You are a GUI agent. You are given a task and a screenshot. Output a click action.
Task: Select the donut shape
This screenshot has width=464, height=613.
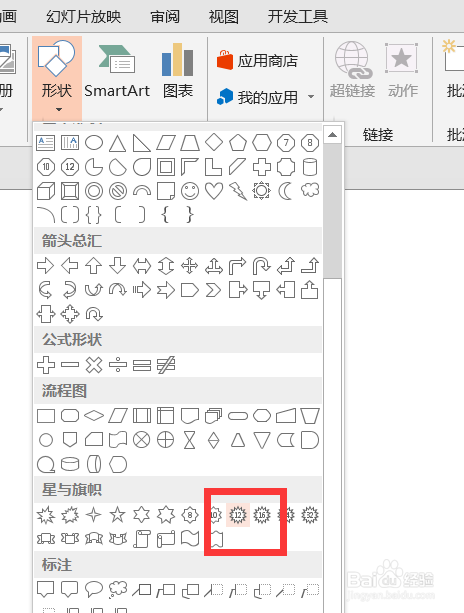tap(94, 191)
